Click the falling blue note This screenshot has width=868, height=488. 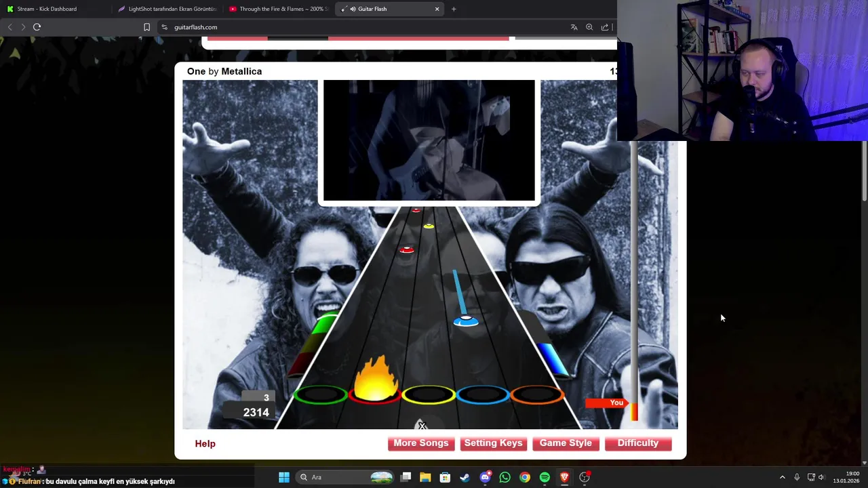coord(466,321)
